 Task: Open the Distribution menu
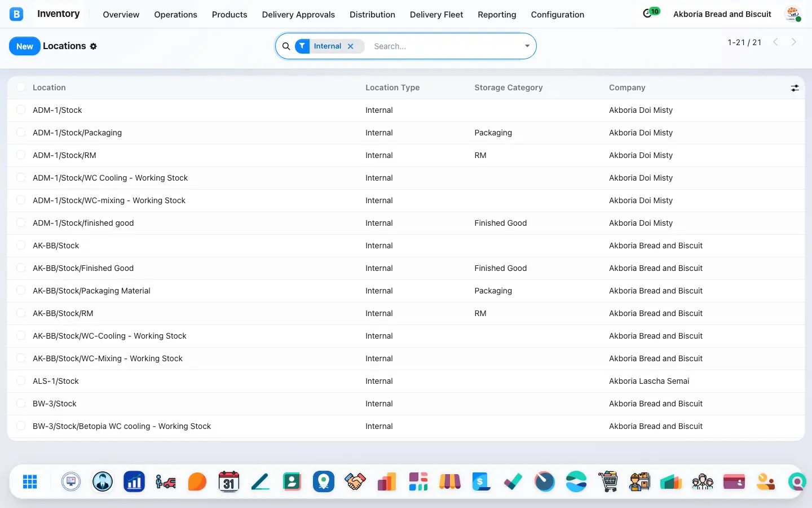(372, 15)
